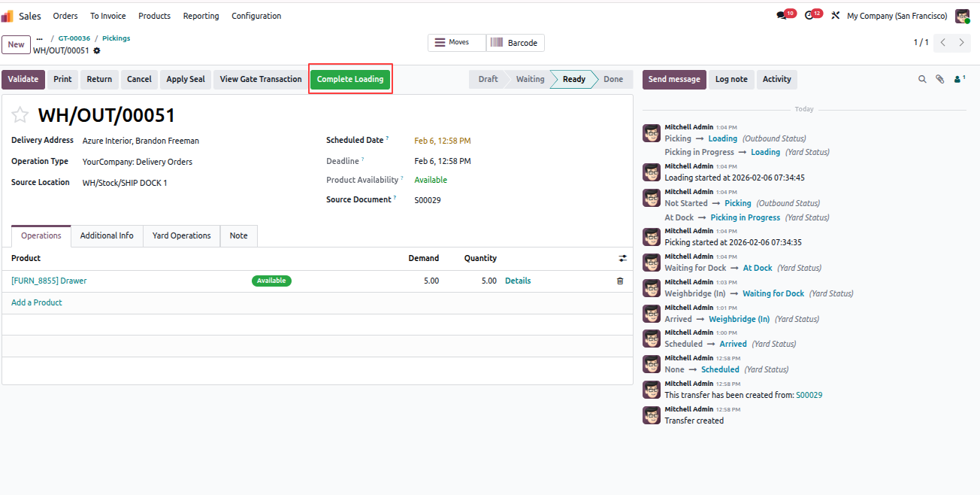This screenshot has width=980, height=495.
Task: Click the green Available badge on Drawer line
Action: point(271,281)
